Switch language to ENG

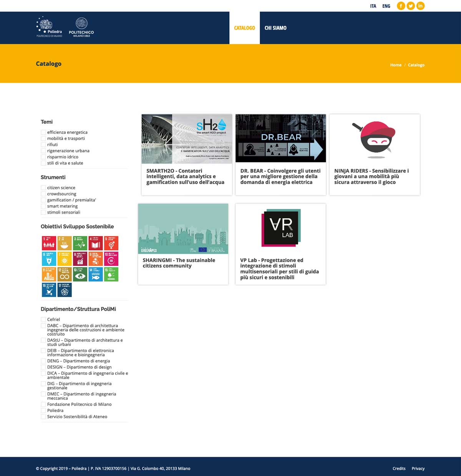click(x=386, y=6)
